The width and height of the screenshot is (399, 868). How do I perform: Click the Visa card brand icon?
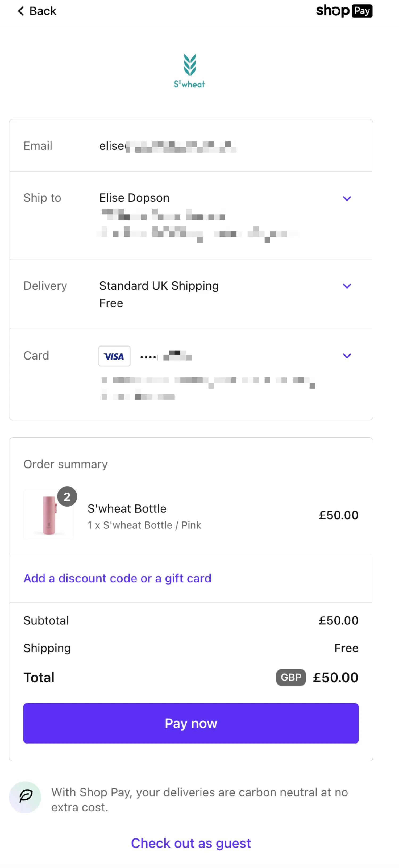click(x=114, y=356)
